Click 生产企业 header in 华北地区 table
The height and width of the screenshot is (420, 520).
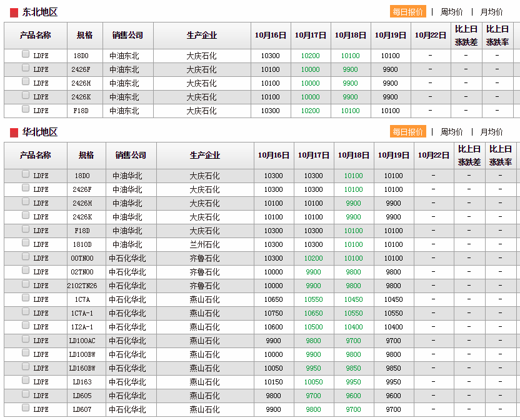coord(204,155)
